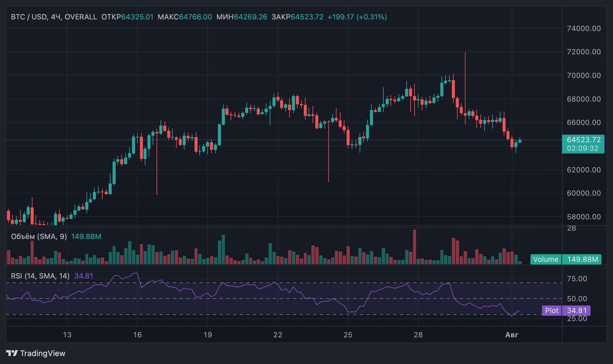Click the МИН value 64269.26

[250, 17]
